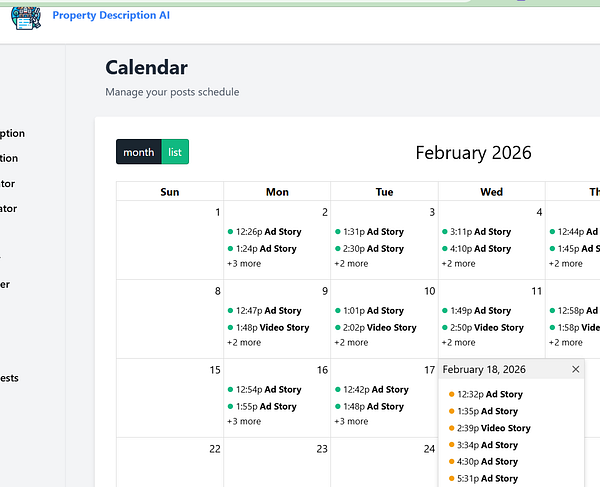Select day number 23 in the calendar

(x=322, y=449)
